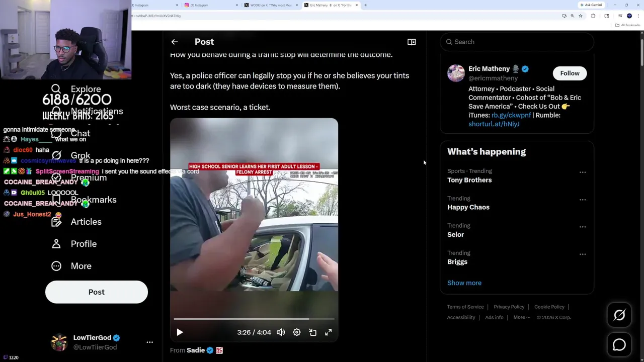Open options for Briggs trend
Viewport: 644px width, 362px height.
pyautogui.click(x=583, y=254)
